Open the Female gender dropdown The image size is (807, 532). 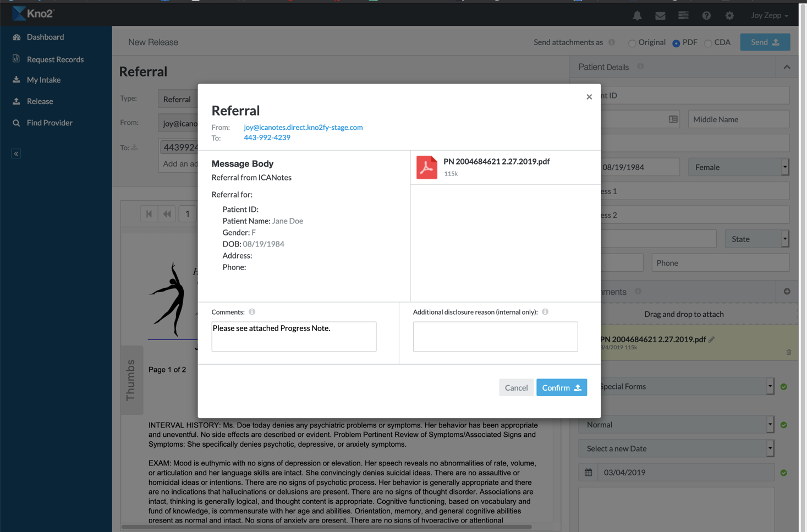click(738, 167)
